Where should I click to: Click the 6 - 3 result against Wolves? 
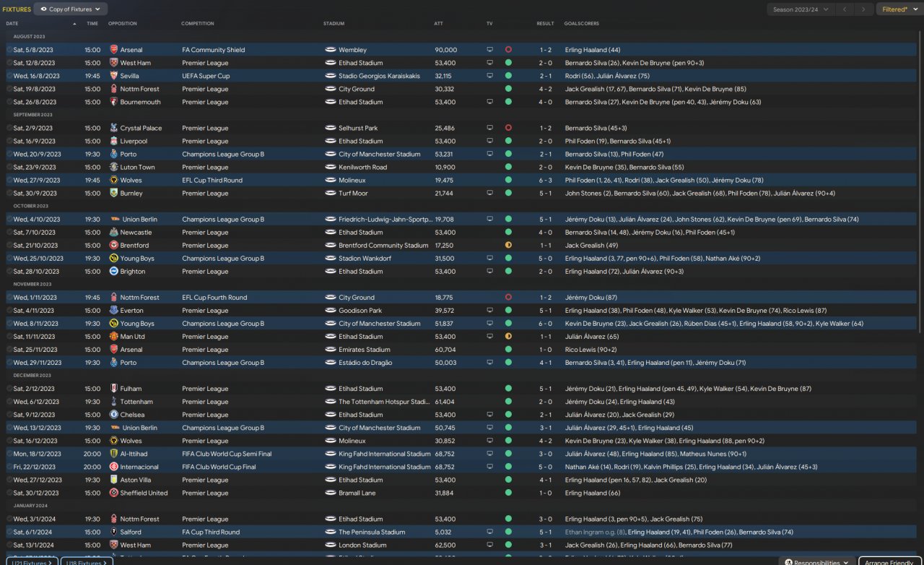(545, 180)
